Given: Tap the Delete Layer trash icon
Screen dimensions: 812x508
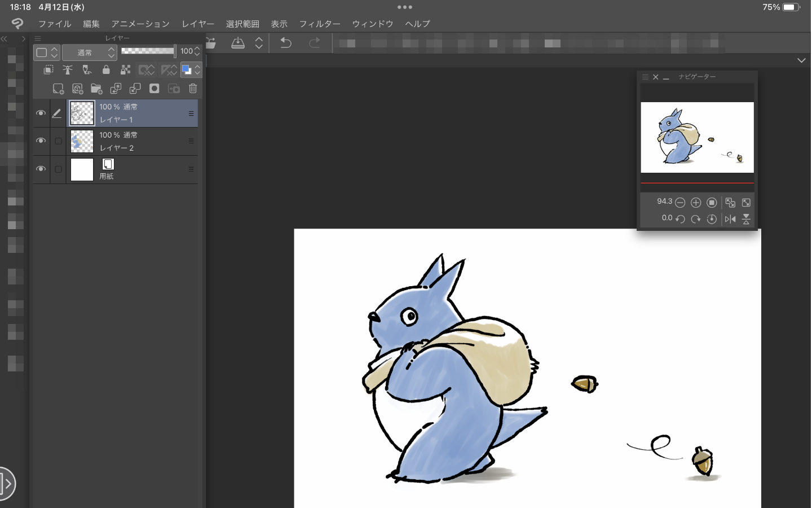Looking at the screenshot, I should pos(193,89).
